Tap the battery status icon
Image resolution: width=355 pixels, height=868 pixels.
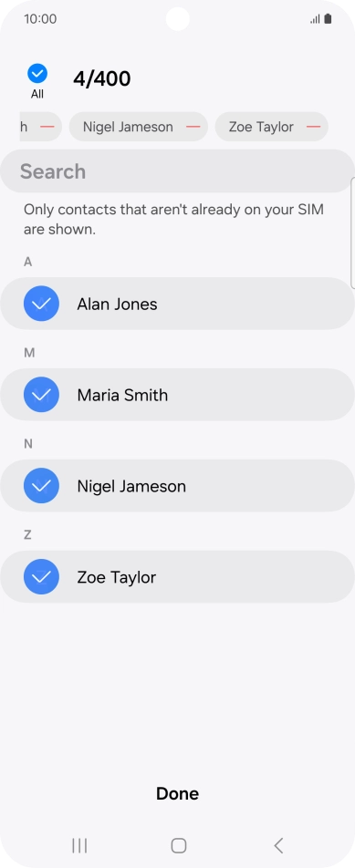(328, 19)
